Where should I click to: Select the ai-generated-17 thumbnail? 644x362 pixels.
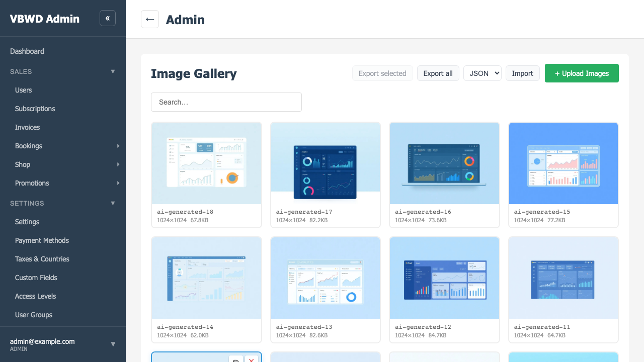(x=326, y=163)
